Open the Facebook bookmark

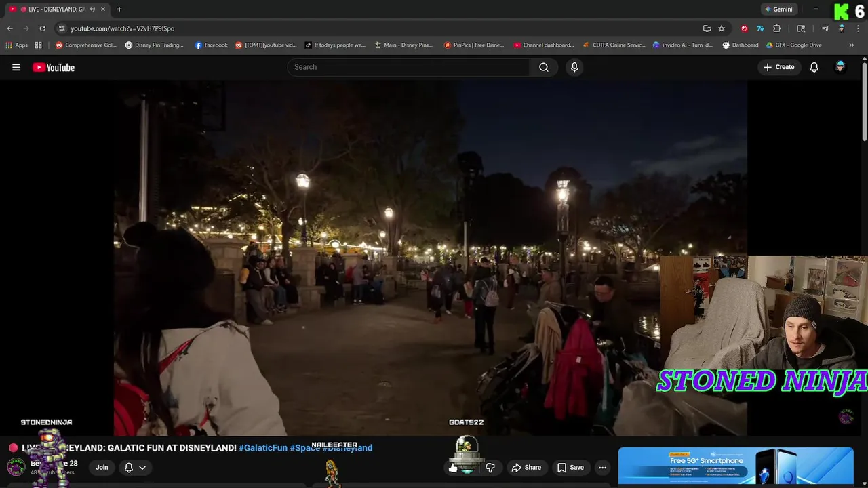click(x=212, y=45)
